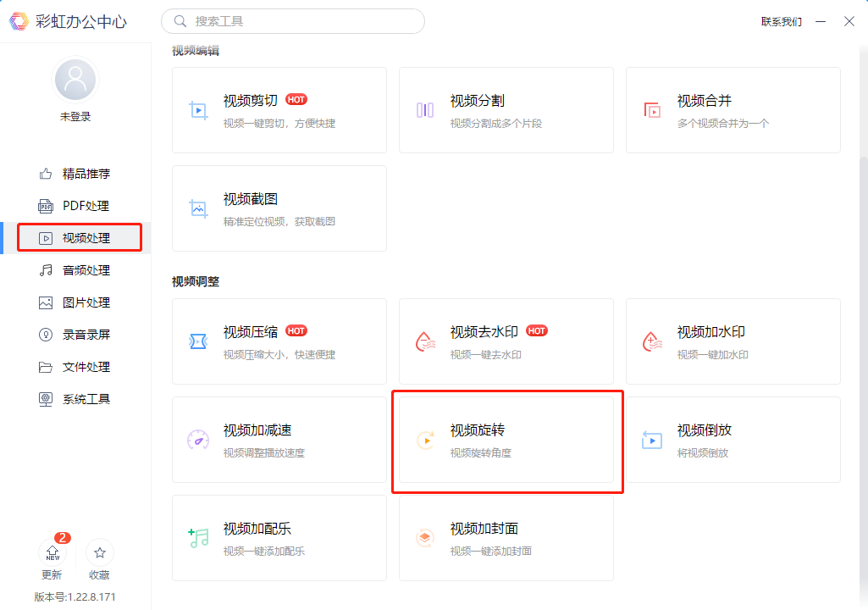The image size is (868, 610).
Task: Click the video screenshot (视频截图) icon
Action: click(198, 208)
